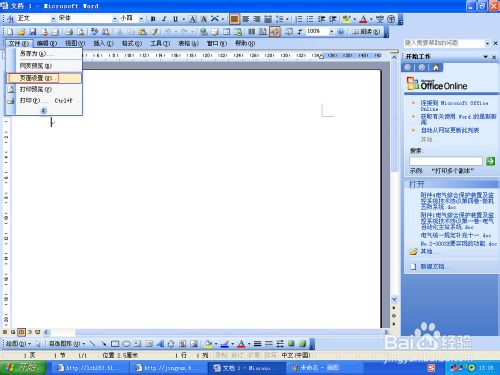Click the numbered list icon

click(x=299, y=19)
